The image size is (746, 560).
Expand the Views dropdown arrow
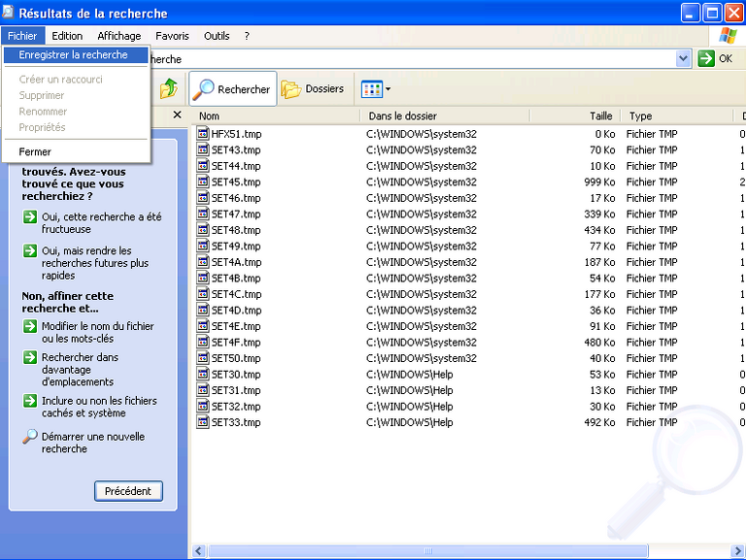coord(389,89)
